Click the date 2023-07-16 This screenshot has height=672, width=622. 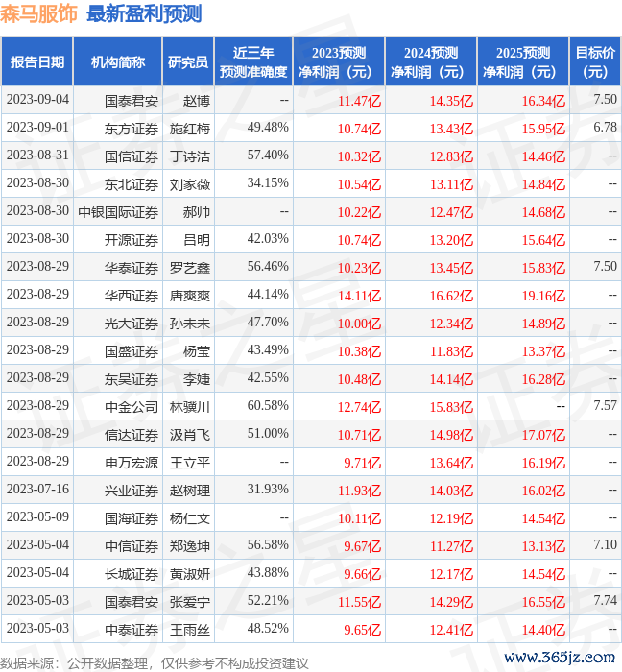[37, 489]
